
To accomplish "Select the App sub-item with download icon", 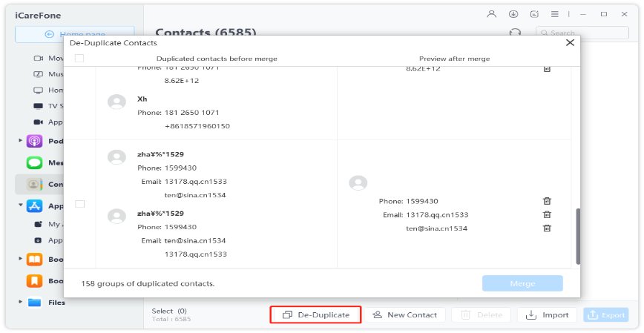I will 48,240.
